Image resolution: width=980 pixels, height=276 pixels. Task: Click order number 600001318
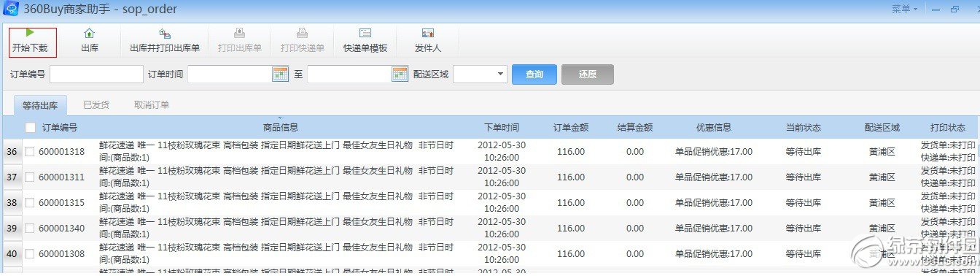click(x=62, y=152)
